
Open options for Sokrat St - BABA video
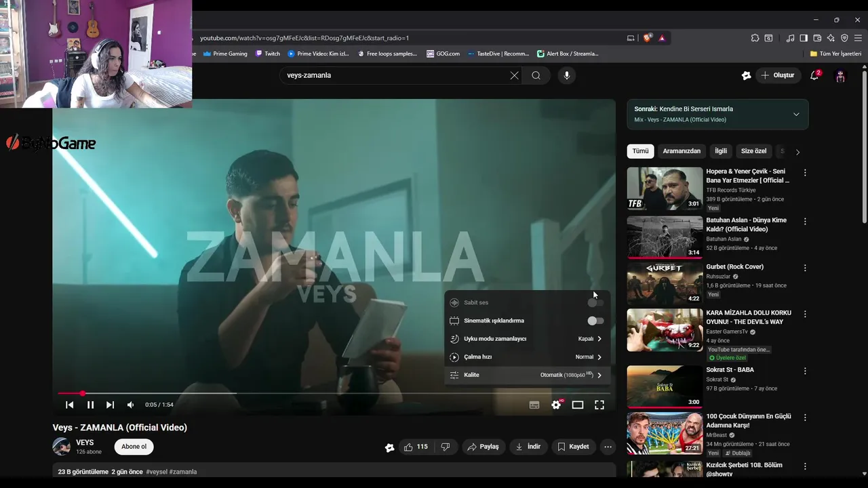coord(805,371)
